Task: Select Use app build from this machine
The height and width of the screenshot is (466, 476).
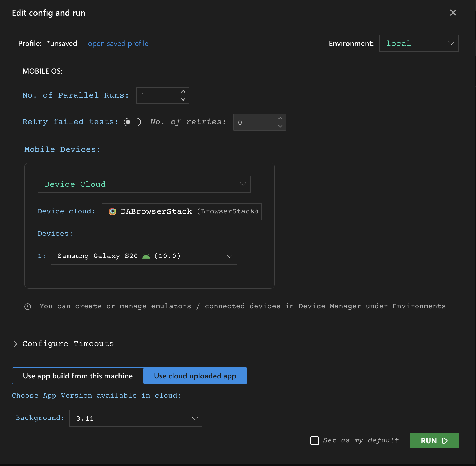Action: click(78, 376)
